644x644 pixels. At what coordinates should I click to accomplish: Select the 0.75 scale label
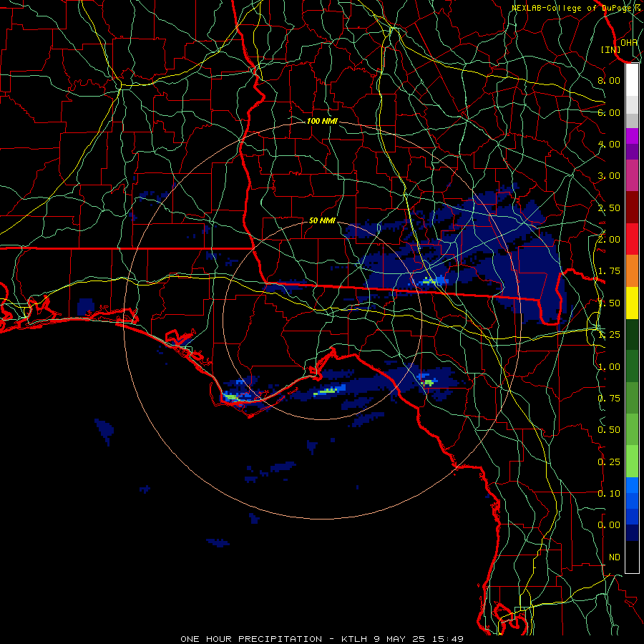tap(609, 399)
